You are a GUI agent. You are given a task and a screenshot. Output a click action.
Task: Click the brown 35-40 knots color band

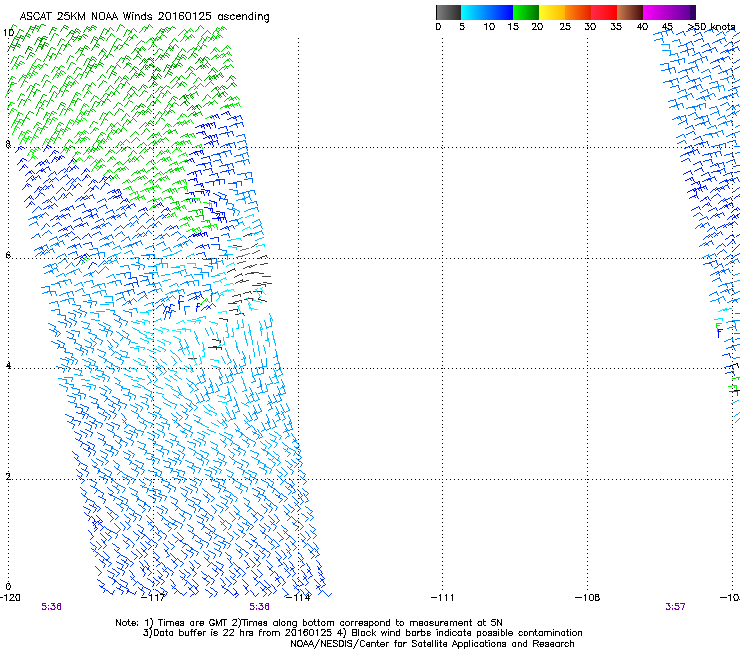630,12
